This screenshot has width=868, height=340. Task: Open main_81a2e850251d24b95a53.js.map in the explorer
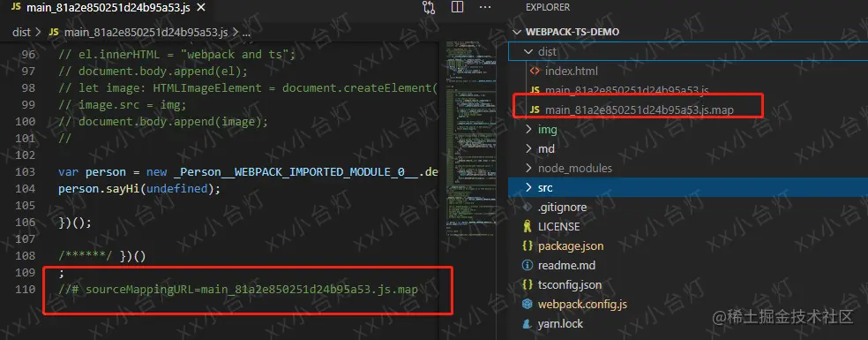[x=639, y=110]
